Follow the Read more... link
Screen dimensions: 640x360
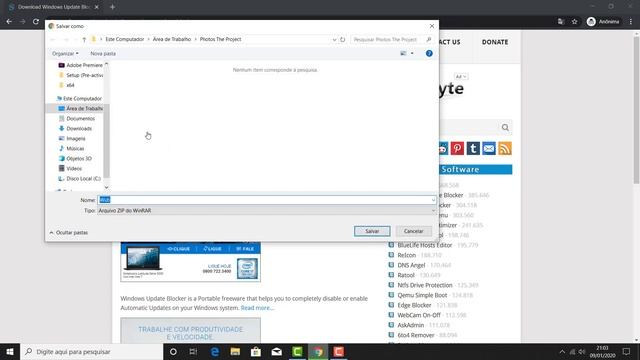(257, 308)
